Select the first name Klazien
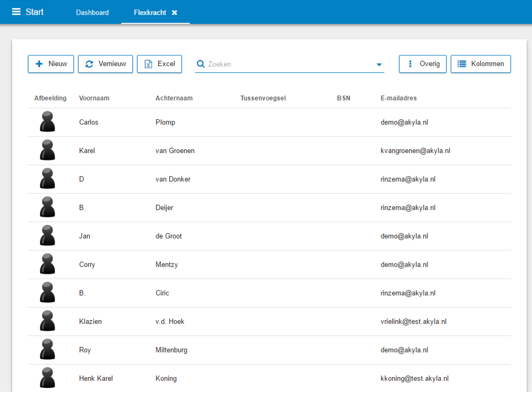 pos(90,322)
